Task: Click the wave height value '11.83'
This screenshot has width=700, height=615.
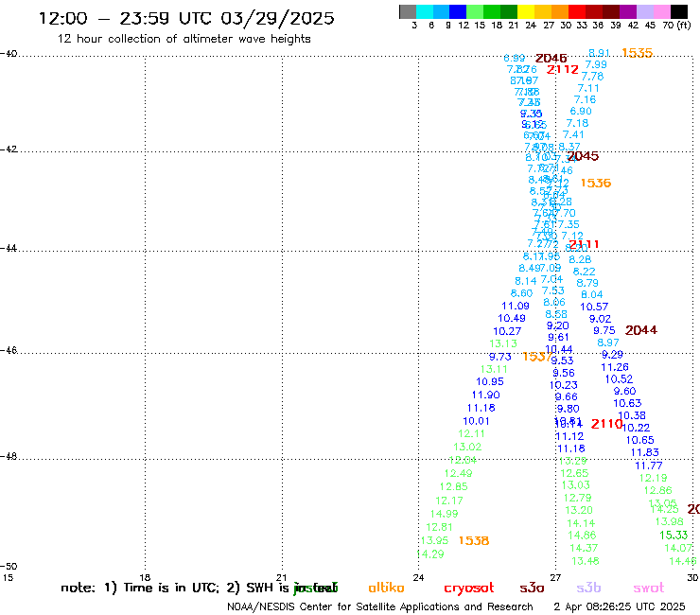Action: [x=644, y=452]
